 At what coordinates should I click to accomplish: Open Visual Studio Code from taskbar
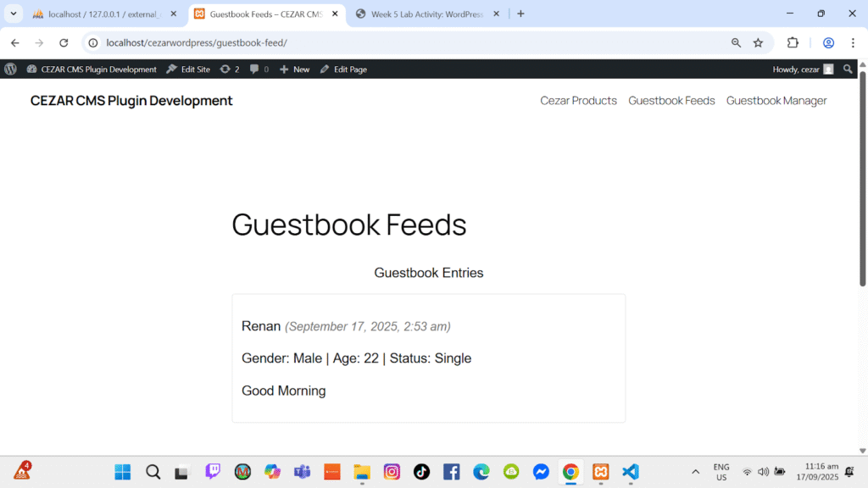pos(630,472)
